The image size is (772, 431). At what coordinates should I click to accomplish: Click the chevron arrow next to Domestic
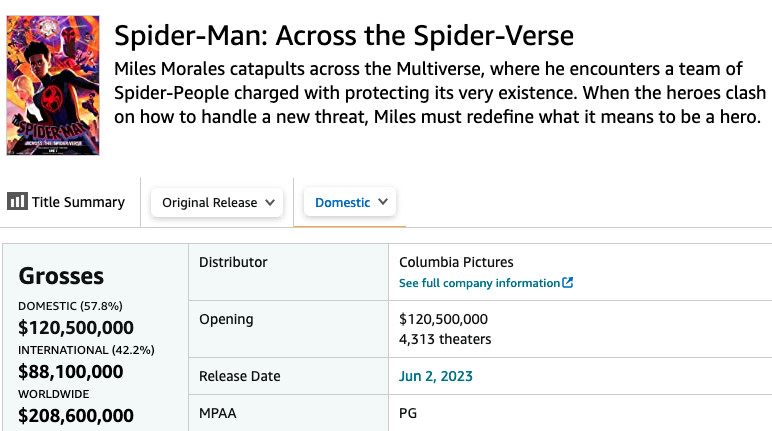(x=383, y=201)
